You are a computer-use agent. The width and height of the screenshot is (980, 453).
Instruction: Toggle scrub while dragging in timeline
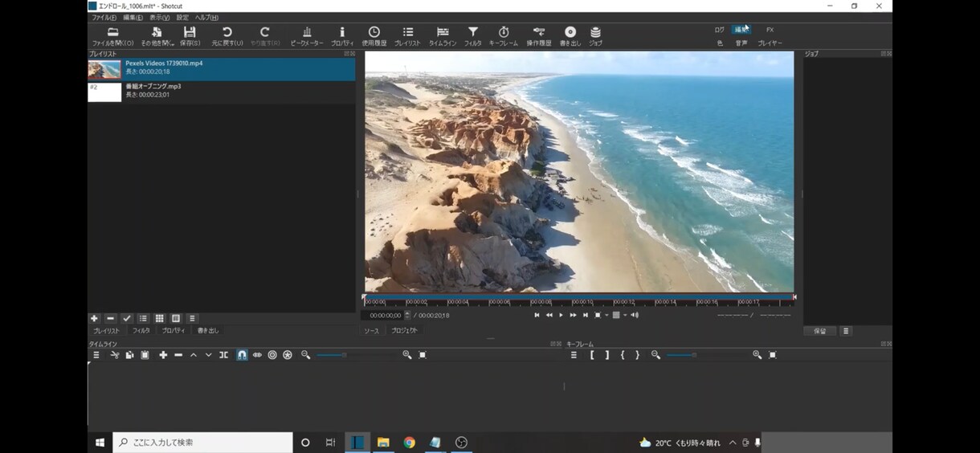click(257, 355)
